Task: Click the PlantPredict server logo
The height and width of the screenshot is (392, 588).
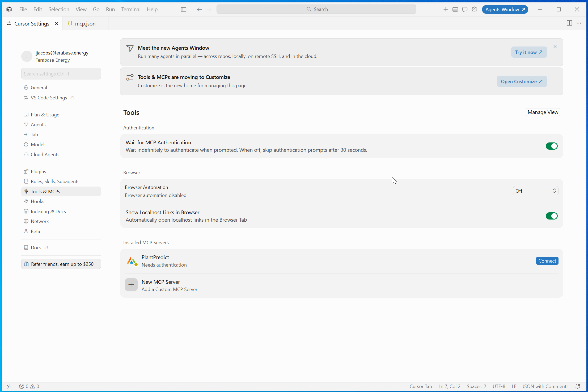Action: tap(132, 261)
